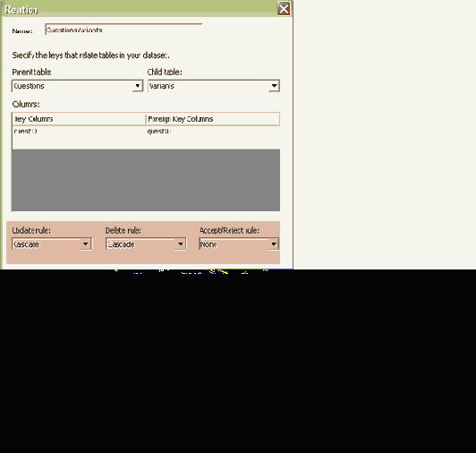476x453 pixels.
Task: Click the gray empty area of columns grid
Action: click(146, 180)
